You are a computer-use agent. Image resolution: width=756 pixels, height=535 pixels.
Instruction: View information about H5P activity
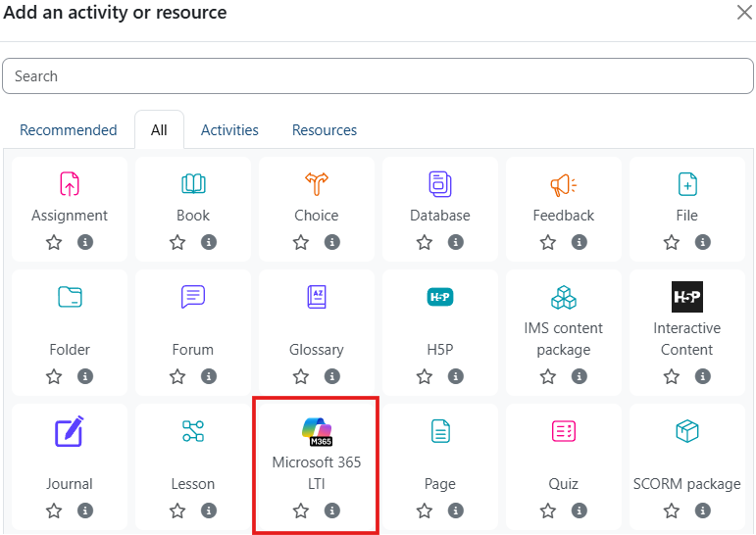tap(456, 376)
